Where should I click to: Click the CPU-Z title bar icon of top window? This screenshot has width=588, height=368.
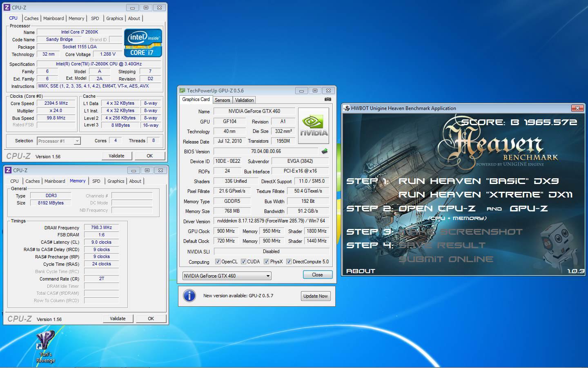(7, 7)
